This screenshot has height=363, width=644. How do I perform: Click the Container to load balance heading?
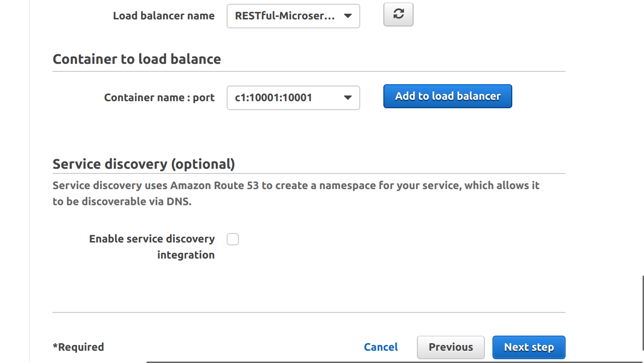[x=136, y=59]
